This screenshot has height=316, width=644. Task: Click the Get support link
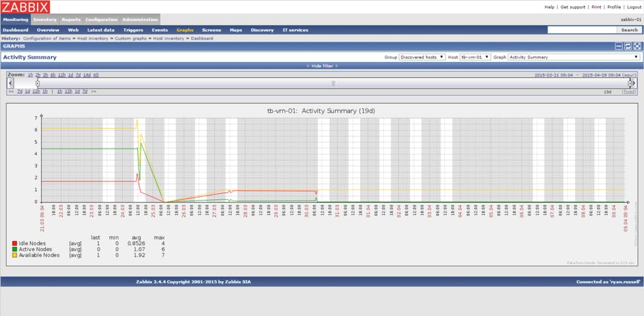(x=574, y=7)
